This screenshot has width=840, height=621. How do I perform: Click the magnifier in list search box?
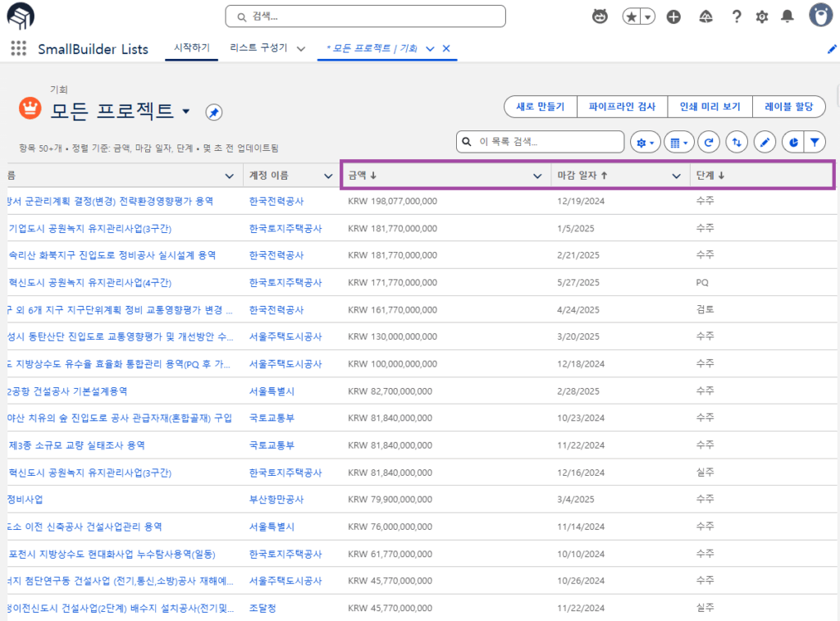coord(467,142)
